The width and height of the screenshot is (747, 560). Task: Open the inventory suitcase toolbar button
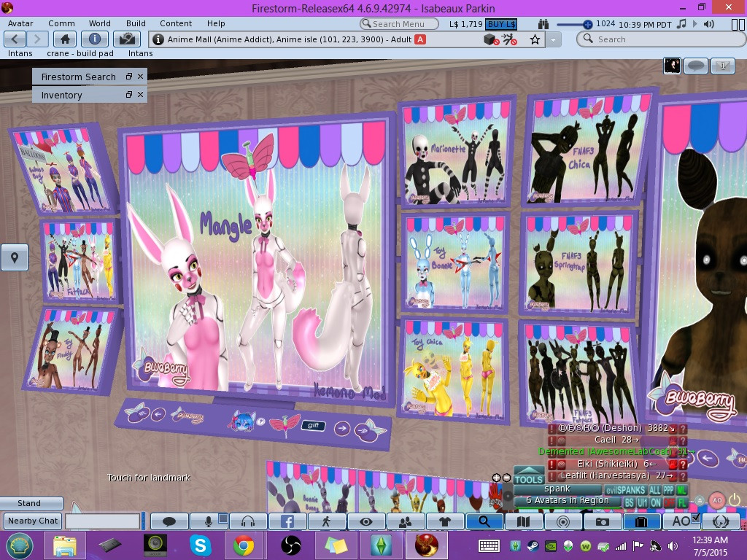pyautogui.click(x=642, y=521)
